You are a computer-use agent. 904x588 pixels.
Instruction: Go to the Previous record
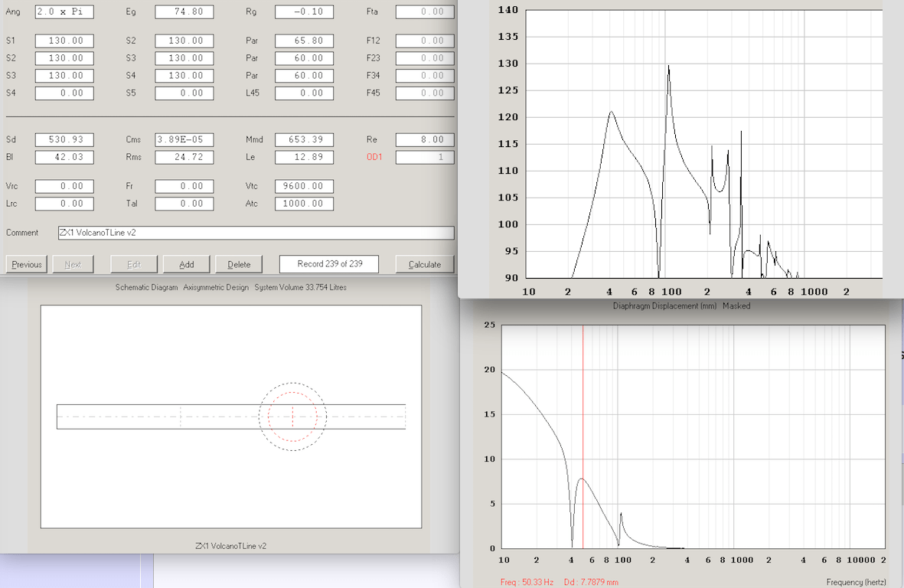(27, 265)
